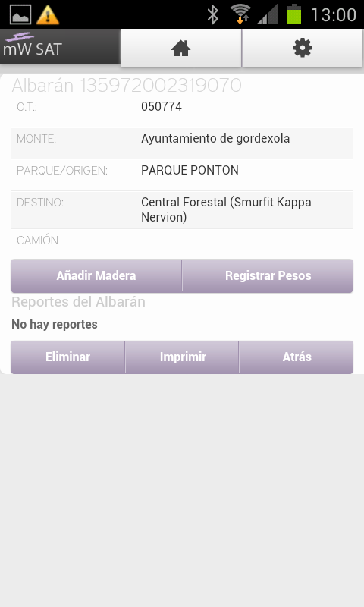The image size is (364, 607).
Task: Click the Añadir Madera button
Action: point(96,275)
